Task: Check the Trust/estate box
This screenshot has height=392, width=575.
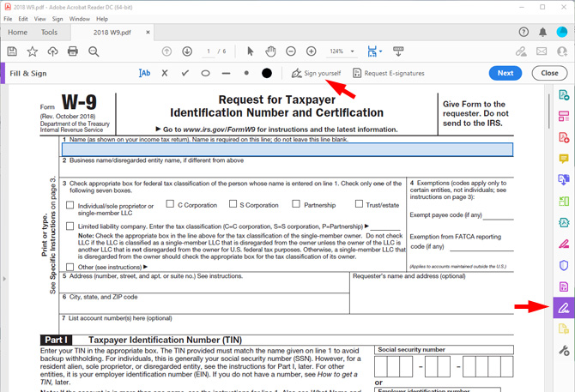Action: pyautogui.click(x=359, y=203)
